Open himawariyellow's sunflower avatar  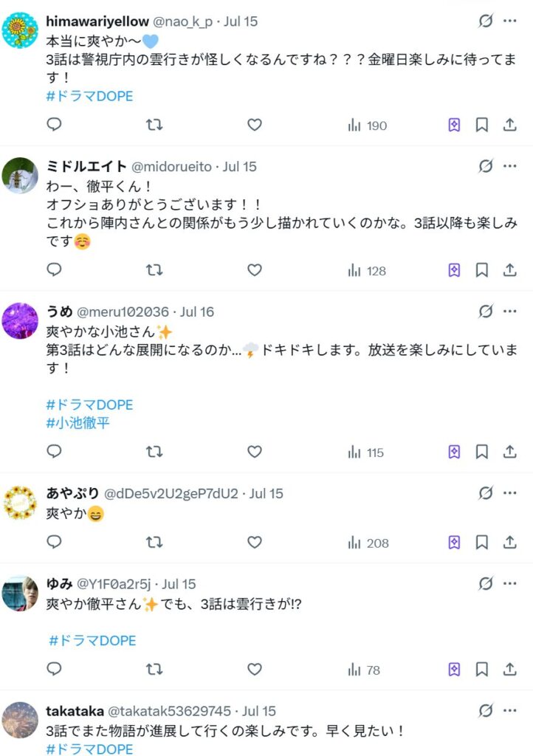20,31
